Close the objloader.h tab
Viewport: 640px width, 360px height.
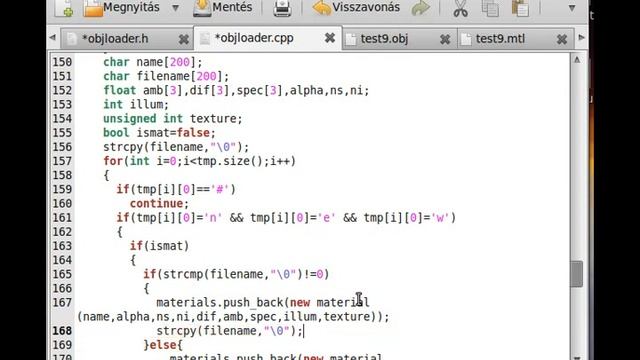pyautogui.click(x=184, y=39)
